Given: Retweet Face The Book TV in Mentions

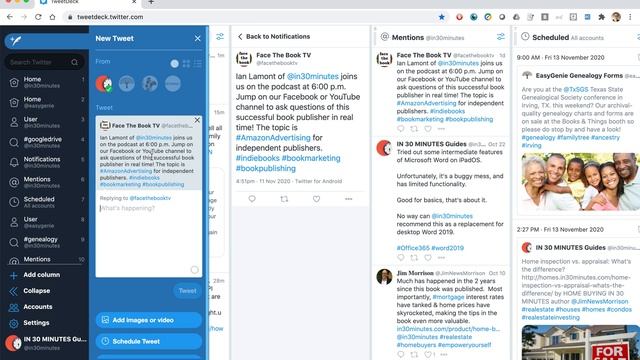Looking at the screenshot, I should (414, 129).
